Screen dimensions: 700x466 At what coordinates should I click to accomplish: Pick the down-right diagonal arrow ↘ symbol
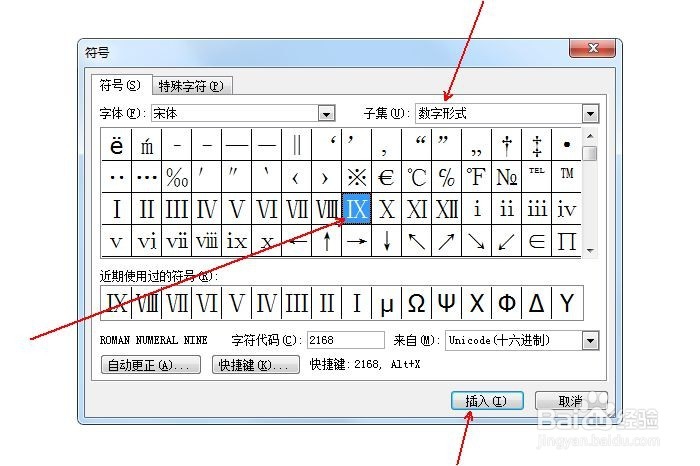(477, 241)
